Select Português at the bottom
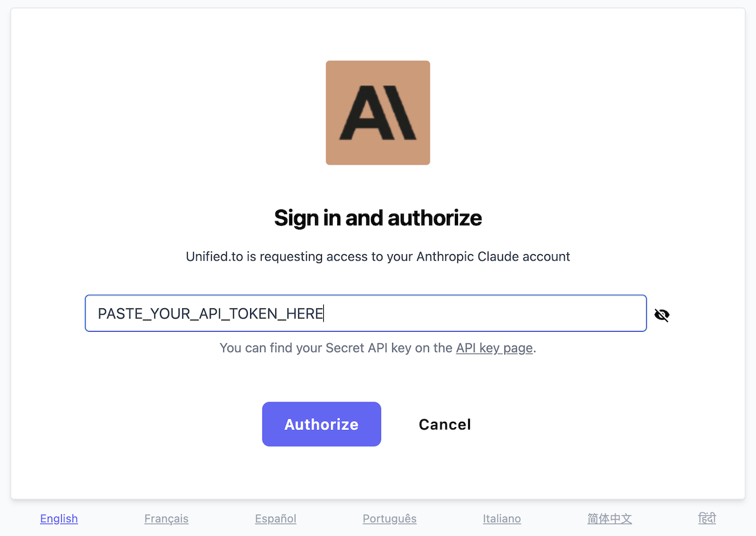The image size is (756, 536). click(x=389, y=518)
